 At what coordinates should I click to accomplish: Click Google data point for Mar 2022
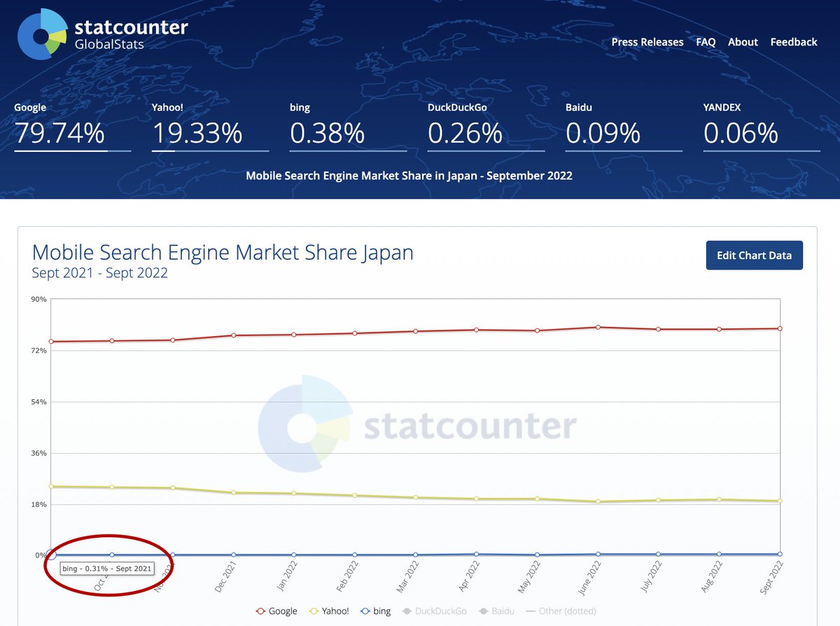[x=416, y=331]
